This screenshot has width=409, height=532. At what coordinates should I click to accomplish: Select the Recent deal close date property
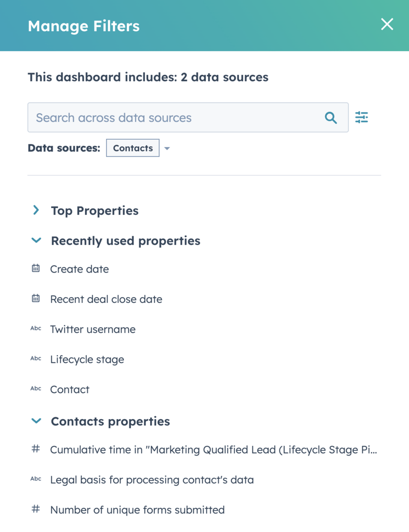pos(106,299)
